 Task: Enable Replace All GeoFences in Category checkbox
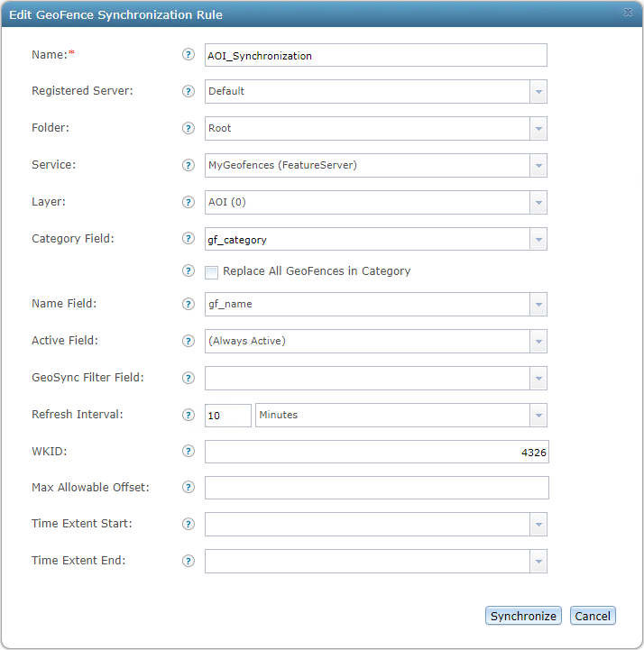click(x=211, y=272)
